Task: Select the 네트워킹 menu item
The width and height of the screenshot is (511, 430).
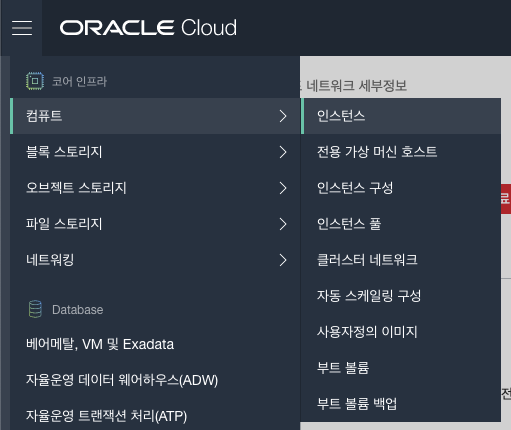Action: pyautogui.click(x=155, y=260)
